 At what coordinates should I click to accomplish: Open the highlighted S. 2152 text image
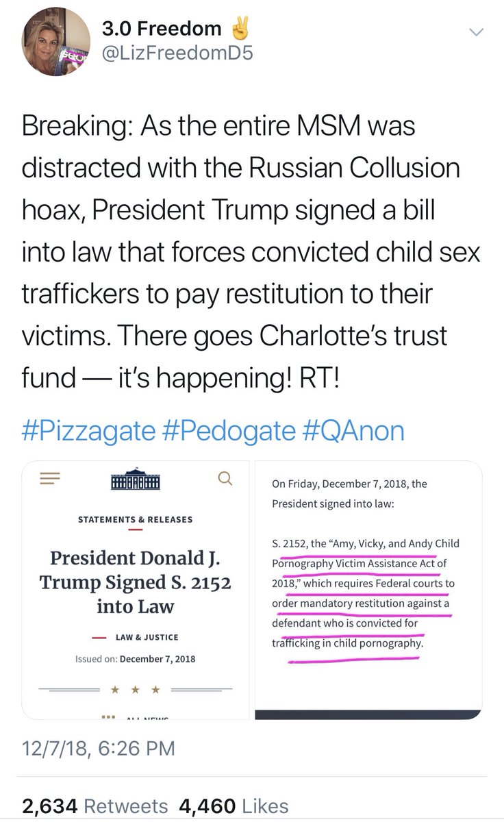pyautogui.click(x=368, y=589)
